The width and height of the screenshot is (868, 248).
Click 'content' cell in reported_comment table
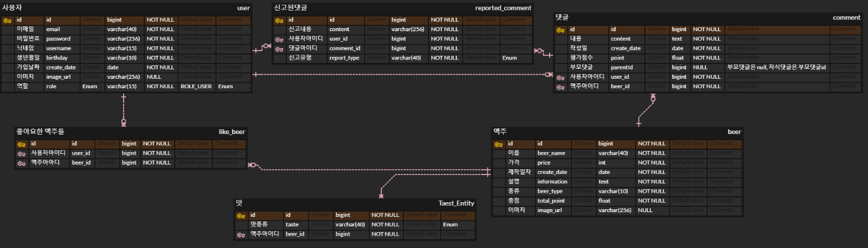tap(346, 29)
